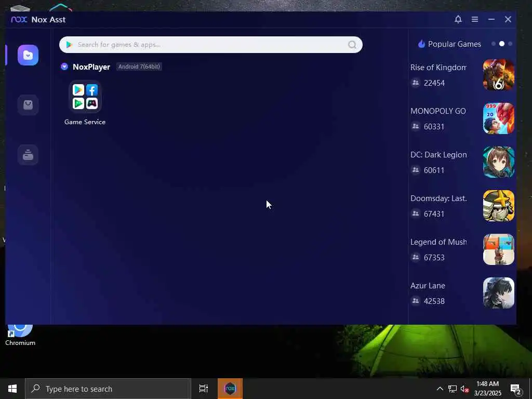Open the DC: Dark Legion thumbnail
This screenshot has width=532, height=399.
click(498, 162)
